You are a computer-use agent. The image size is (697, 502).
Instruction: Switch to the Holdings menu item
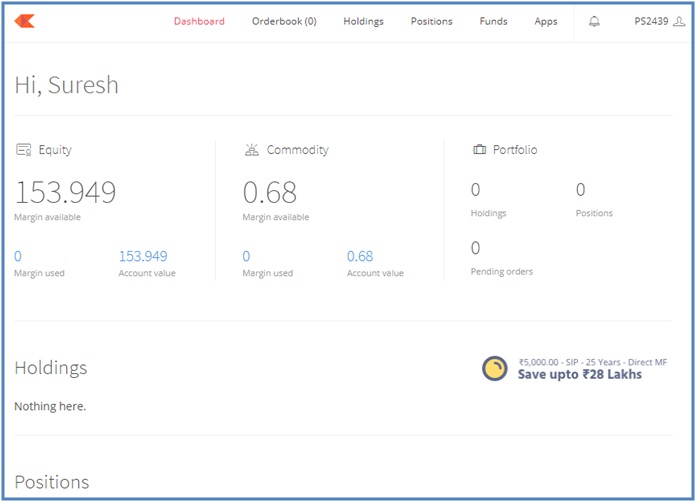(363, 21)
